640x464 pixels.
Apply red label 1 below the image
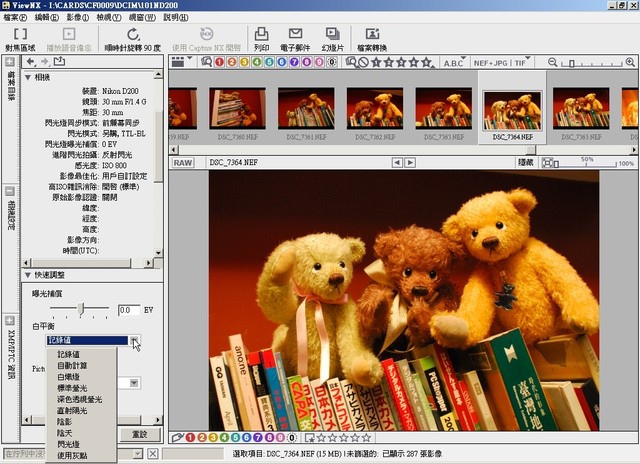(x=190, y=438)
